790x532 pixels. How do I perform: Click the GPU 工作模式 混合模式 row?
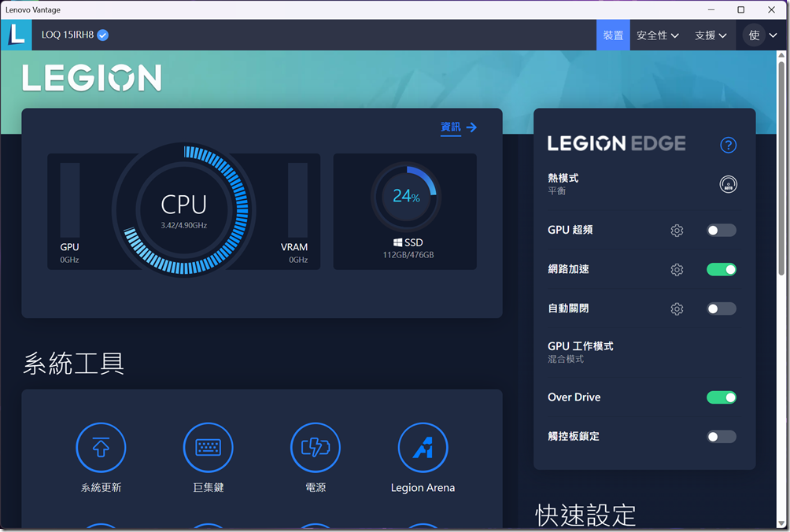coord(644,352)
